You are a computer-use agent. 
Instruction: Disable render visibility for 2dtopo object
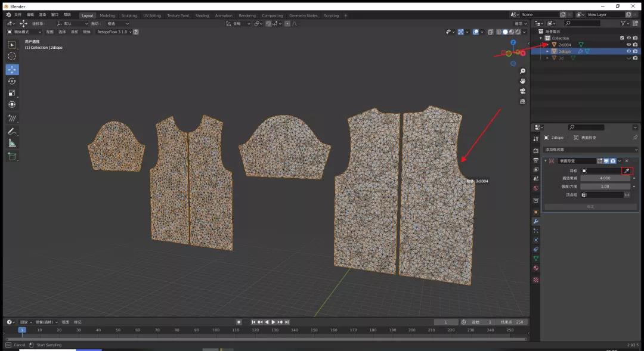point(634,51)
